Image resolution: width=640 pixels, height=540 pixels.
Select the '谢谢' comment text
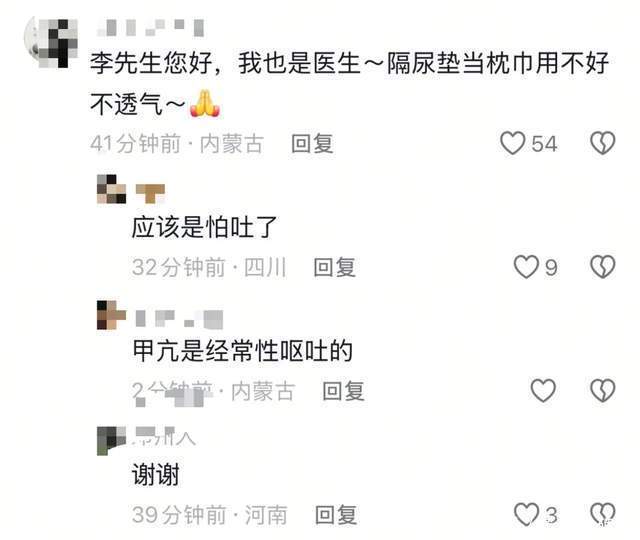[156, 474]
